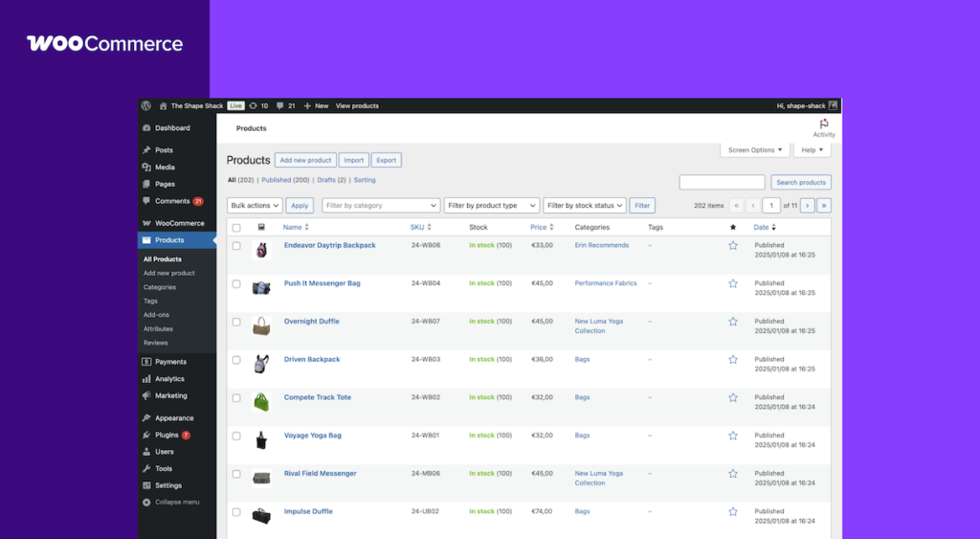
Task: Open the user avatar beside shape-shack
Action: 833,105
